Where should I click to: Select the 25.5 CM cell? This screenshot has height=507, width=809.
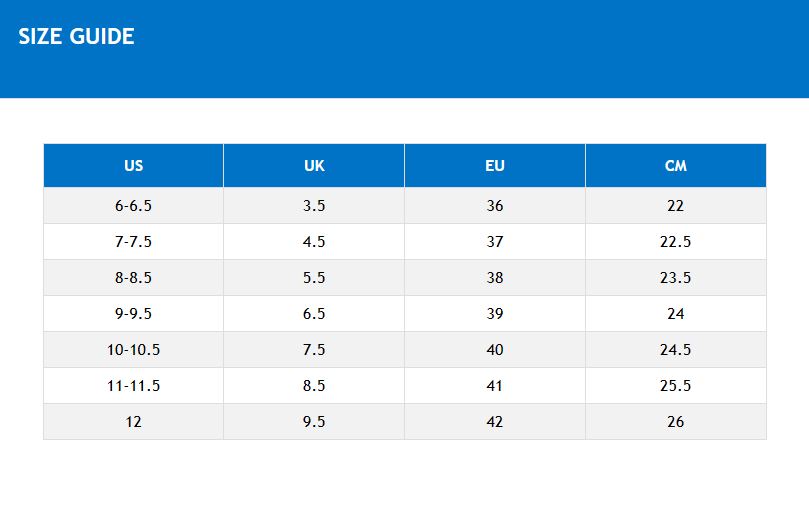676,386
